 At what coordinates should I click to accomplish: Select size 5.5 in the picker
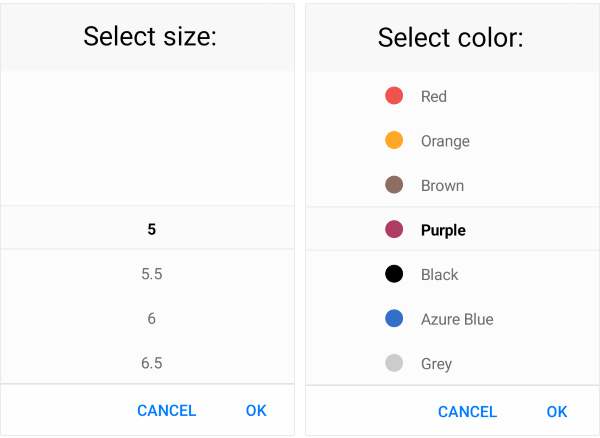(152, 274)
